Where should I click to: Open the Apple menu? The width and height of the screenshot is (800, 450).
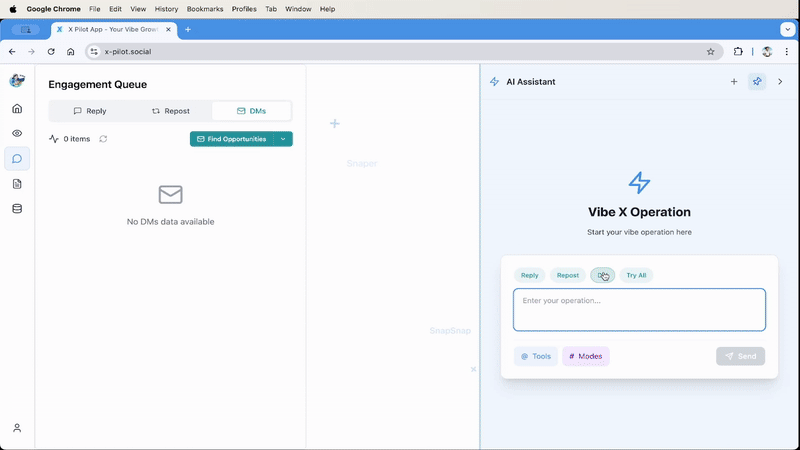coord(13,9)
